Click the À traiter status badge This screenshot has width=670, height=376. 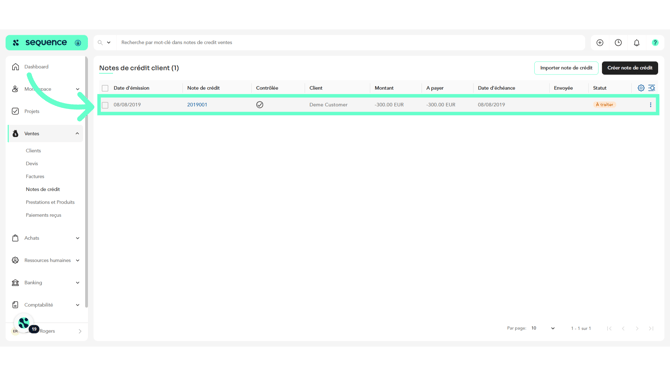coord(604,105)
